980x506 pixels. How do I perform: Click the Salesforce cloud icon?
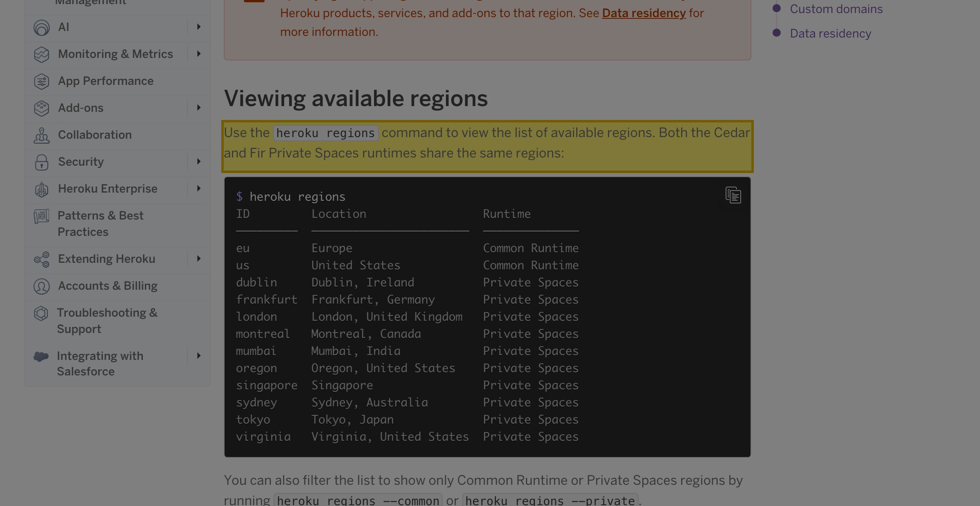[41, 356]
